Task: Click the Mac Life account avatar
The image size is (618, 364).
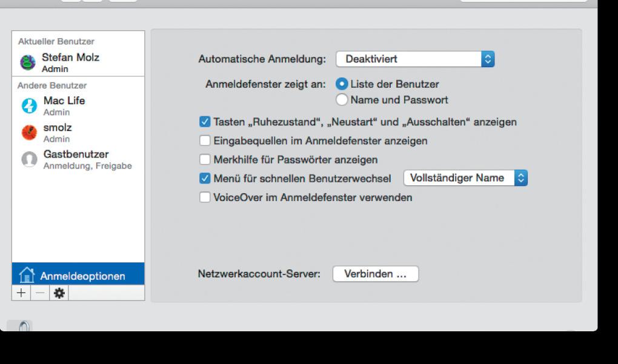Action: pyautogui.click(x=29, y=105)
